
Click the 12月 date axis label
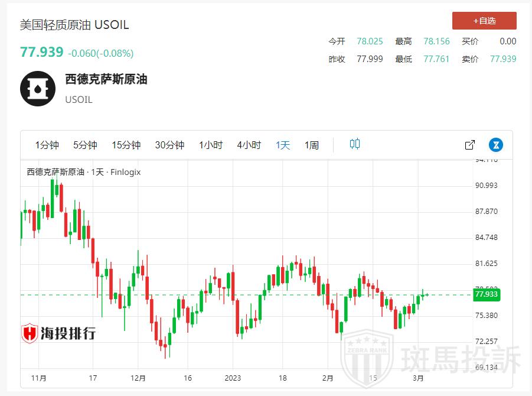(138, 378)
